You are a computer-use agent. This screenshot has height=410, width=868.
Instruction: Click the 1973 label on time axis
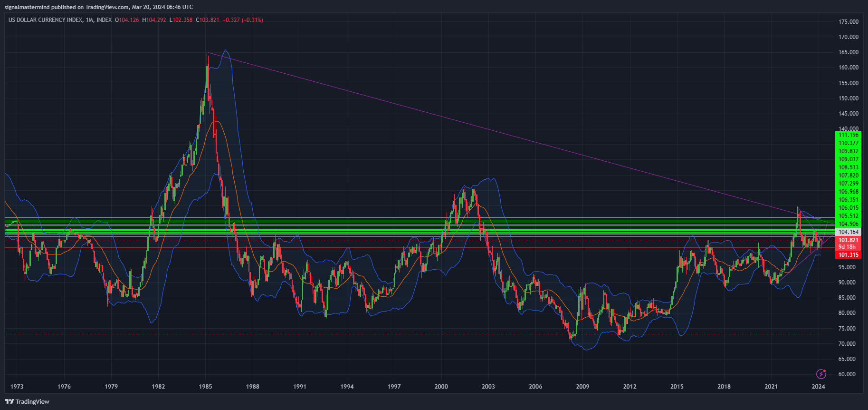pyautogui.click(x=17, y=387)
